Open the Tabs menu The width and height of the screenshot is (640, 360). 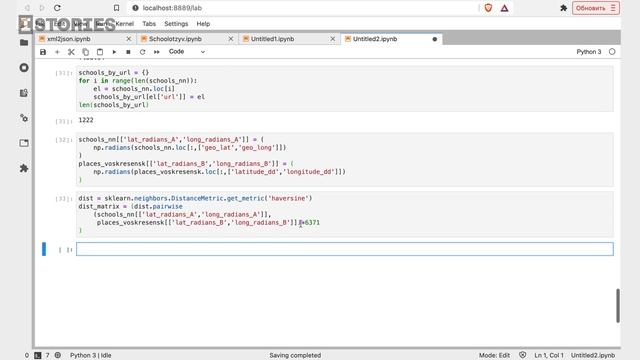point(149,24)
